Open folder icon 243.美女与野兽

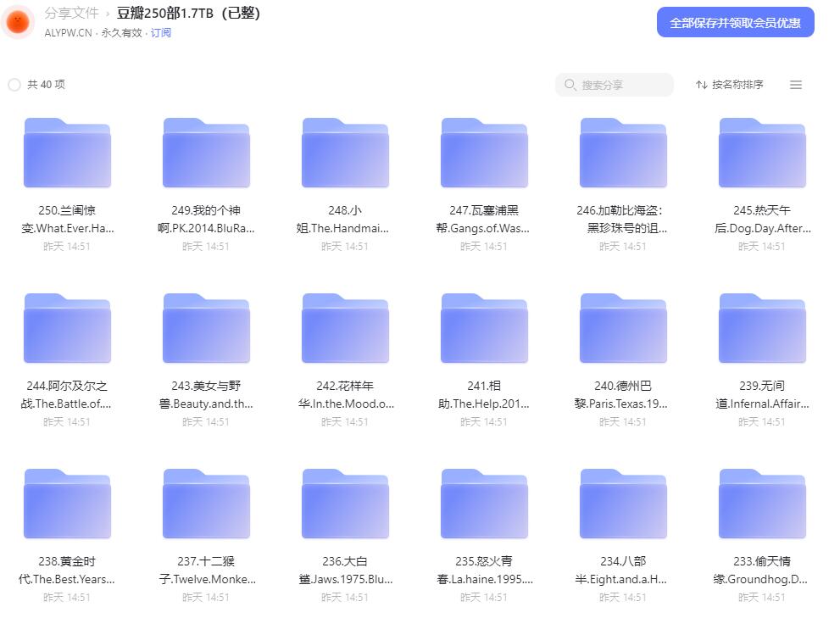tap(206, 328)
